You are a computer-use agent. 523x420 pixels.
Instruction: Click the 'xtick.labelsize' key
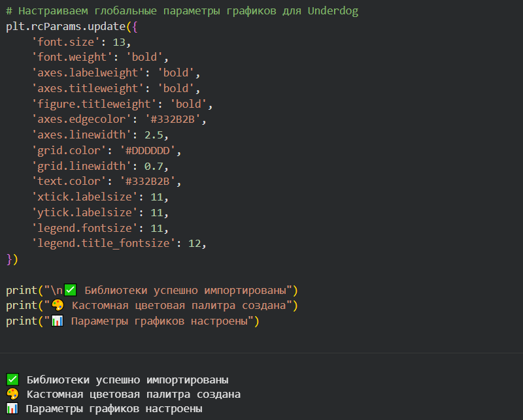coord(83,197)
